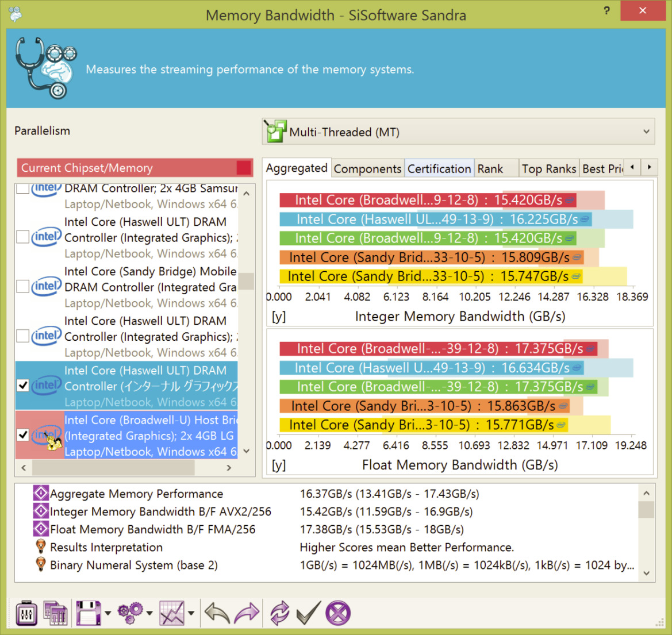Click the refresh circular arrows icon
The width and height of the screenshot is (672, 635).
click(x=280, y=613)
